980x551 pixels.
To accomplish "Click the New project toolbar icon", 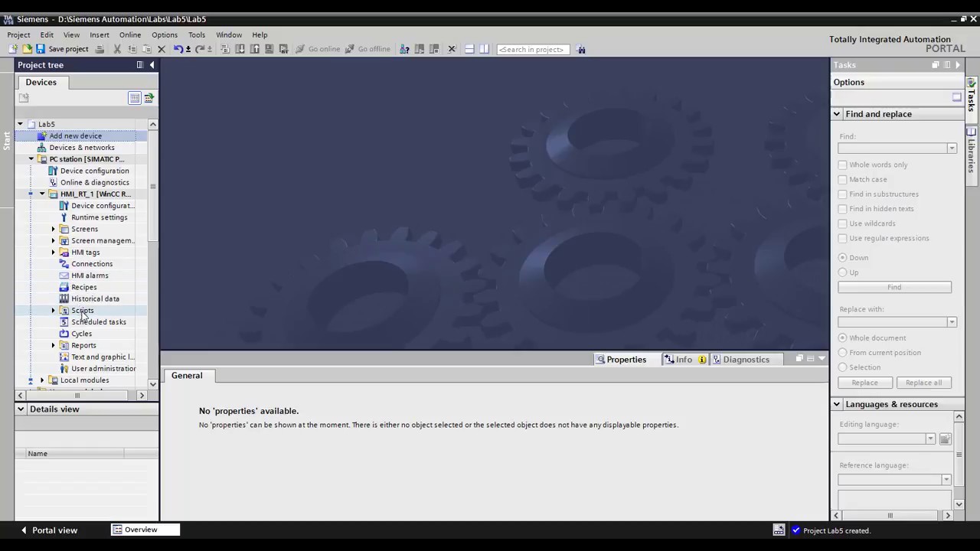I will [x=14, y=49].
